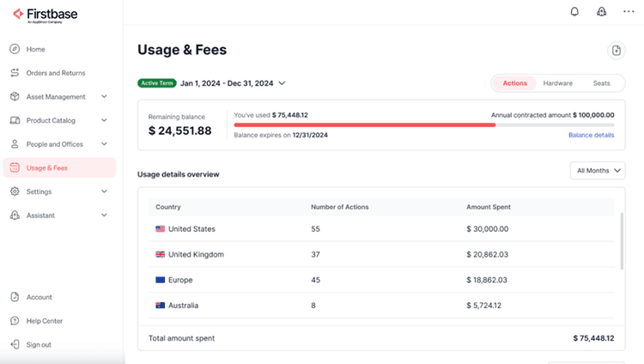Viewport: 644px width, 364px height.
Task: Click the Sign out arrow icon
Action: (15, 344)
